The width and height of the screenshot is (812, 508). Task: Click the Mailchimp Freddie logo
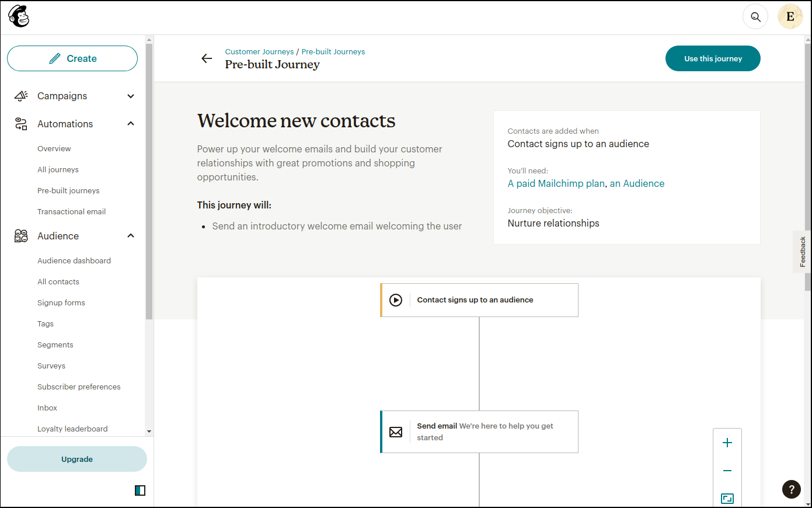coord(19,16)
